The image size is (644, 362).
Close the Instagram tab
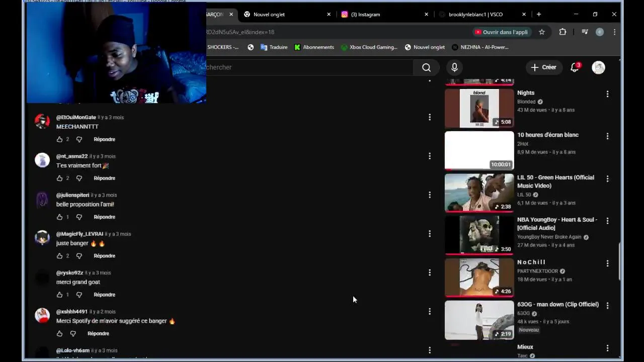point(426,15)
